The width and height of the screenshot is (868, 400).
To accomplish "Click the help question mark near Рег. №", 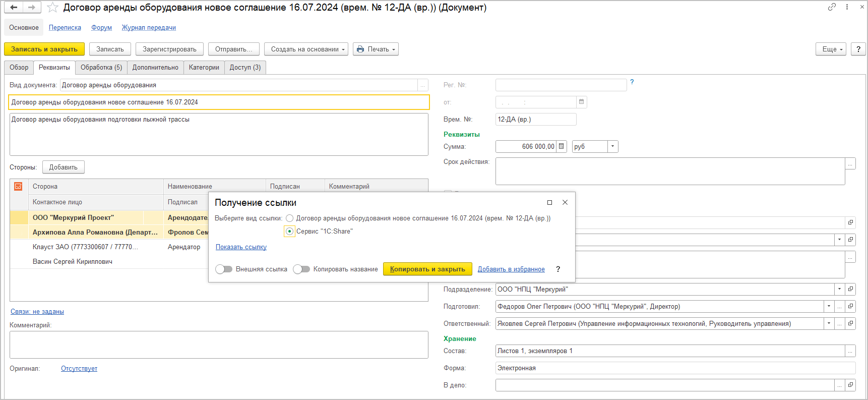I will coord(632,82).
